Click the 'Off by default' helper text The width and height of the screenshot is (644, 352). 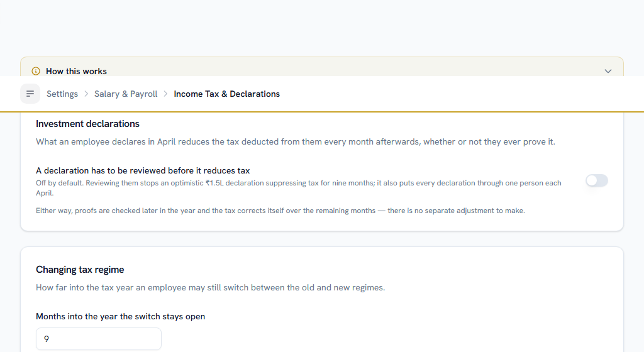pyautogui.click(x=299, y=188)
